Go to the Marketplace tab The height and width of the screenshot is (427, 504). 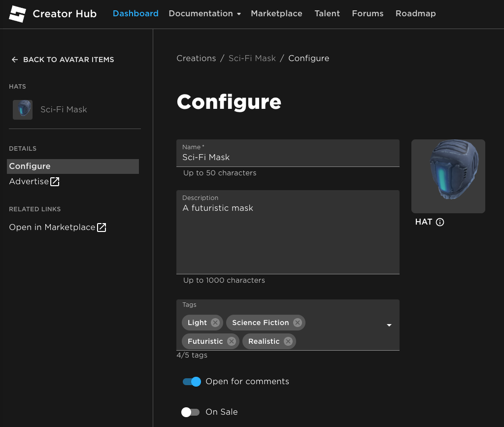click(x=276, y=14)
